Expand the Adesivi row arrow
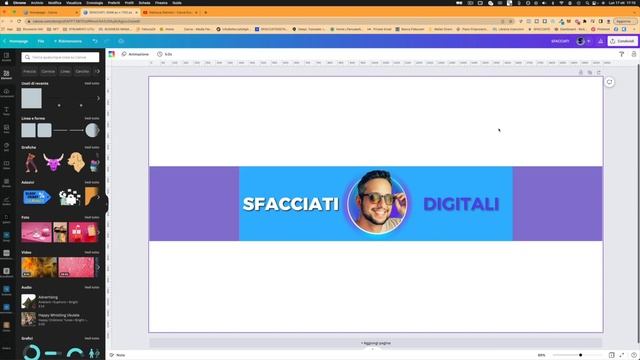Image resolution: width=640 pixels, height=360 pixels. 98,197
